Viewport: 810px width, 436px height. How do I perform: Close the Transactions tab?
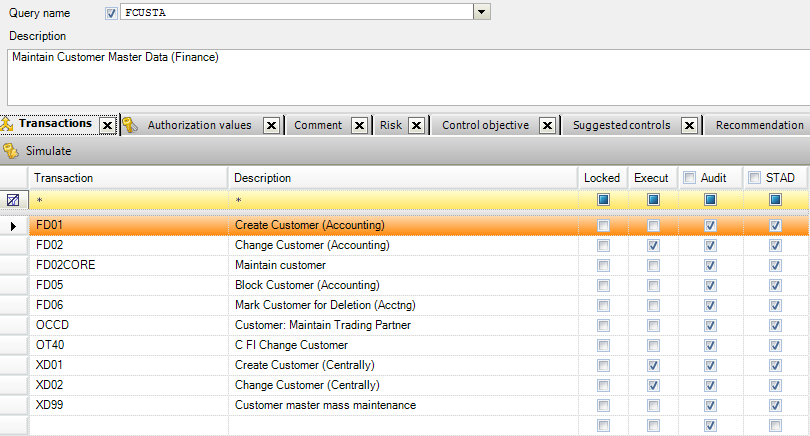click(x=107, y=126)
